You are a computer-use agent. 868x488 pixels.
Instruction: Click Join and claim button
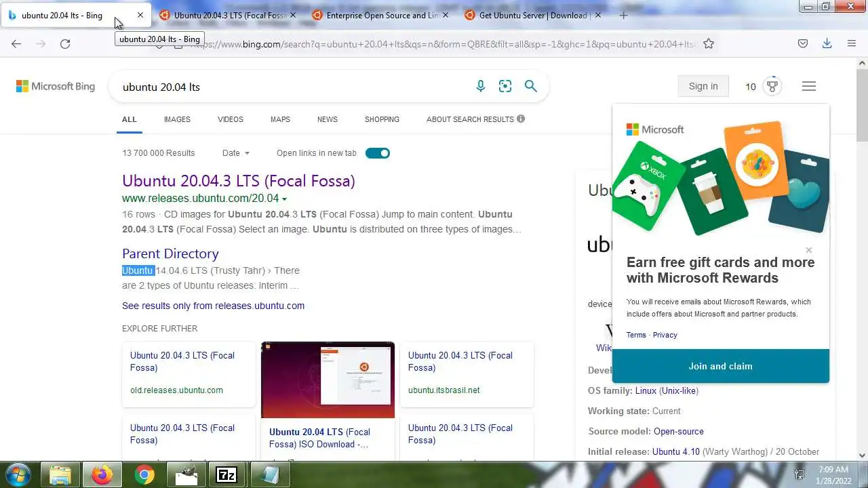click(x=721, y=366)
